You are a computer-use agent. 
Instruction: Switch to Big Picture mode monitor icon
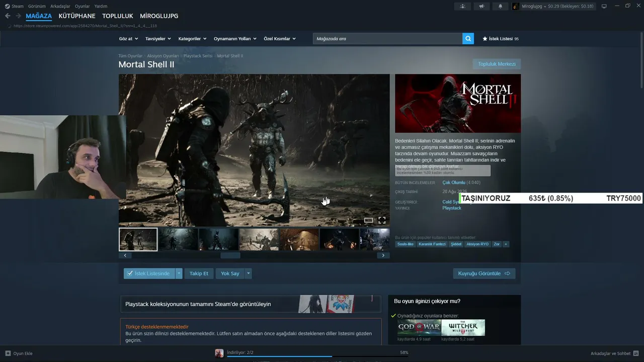coord(604,6)
